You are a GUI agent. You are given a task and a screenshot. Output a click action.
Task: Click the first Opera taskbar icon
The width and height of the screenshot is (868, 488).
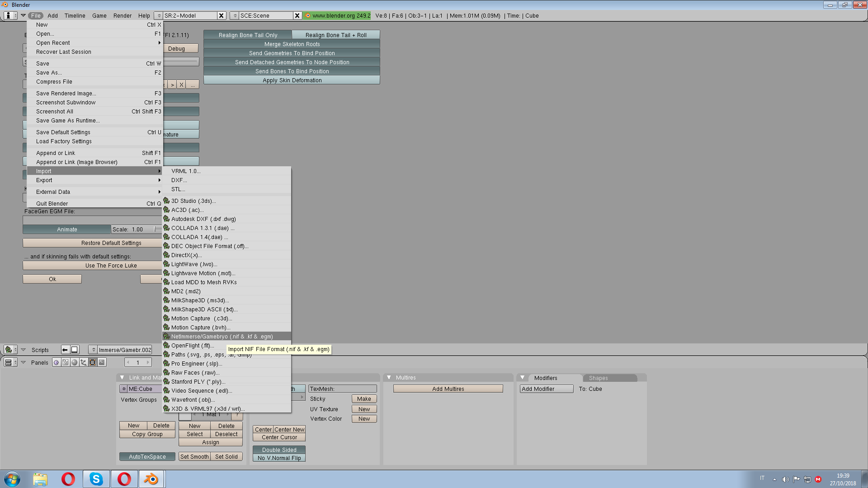[x=68, y=479]
